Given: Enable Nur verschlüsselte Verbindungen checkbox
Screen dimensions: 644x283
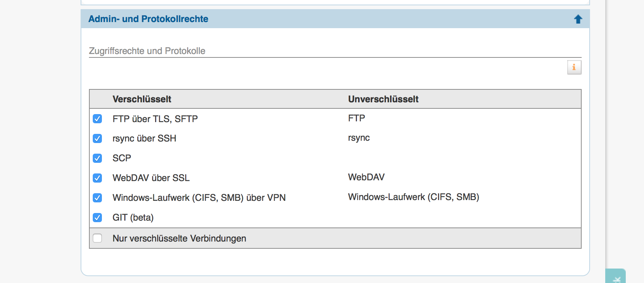Looking at the screenshot, I should click(x=97, y=238).
